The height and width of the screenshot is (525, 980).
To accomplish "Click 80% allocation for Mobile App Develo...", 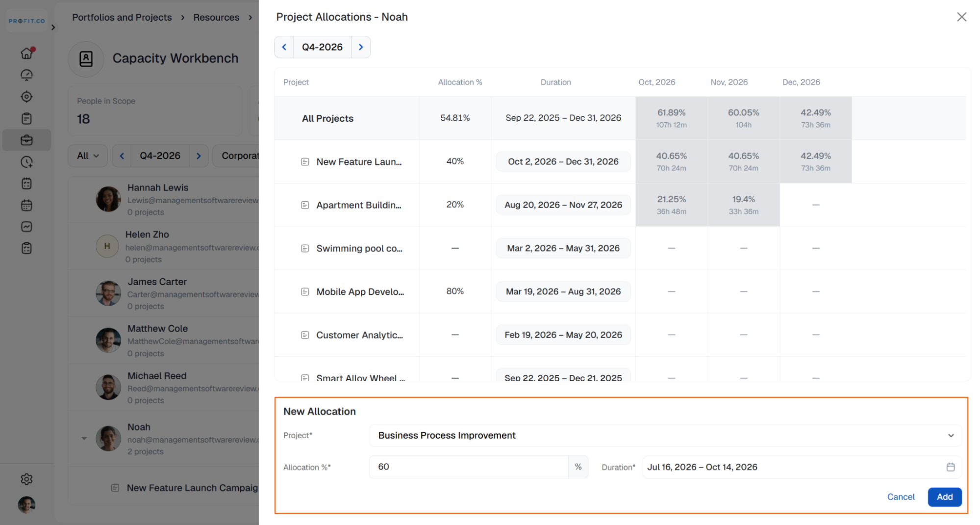I will (455, 291).
